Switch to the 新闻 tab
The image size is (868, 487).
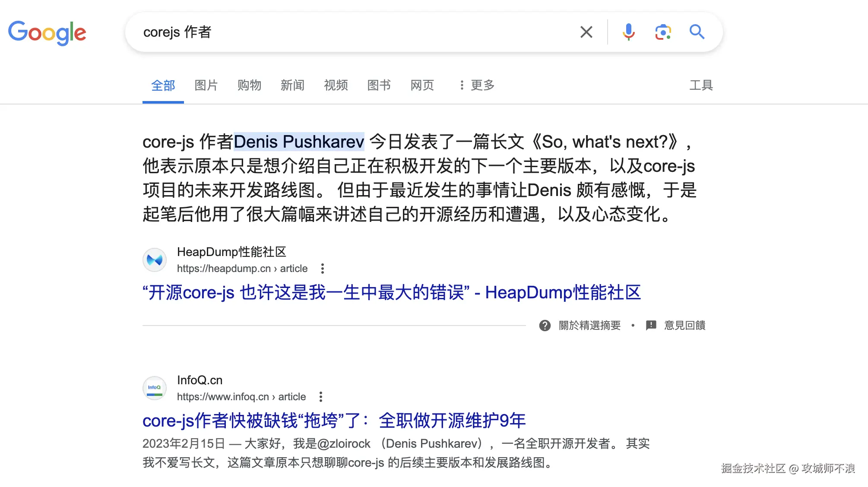pos(292,85)
